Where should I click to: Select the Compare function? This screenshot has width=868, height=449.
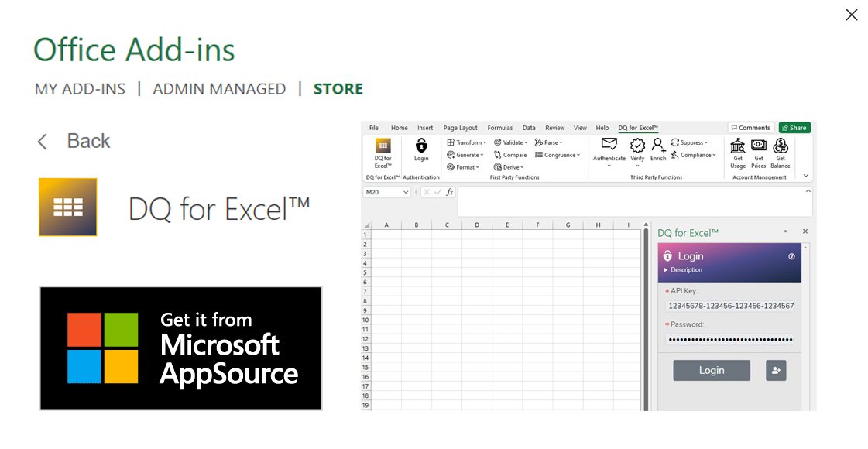tap(509, 154)
